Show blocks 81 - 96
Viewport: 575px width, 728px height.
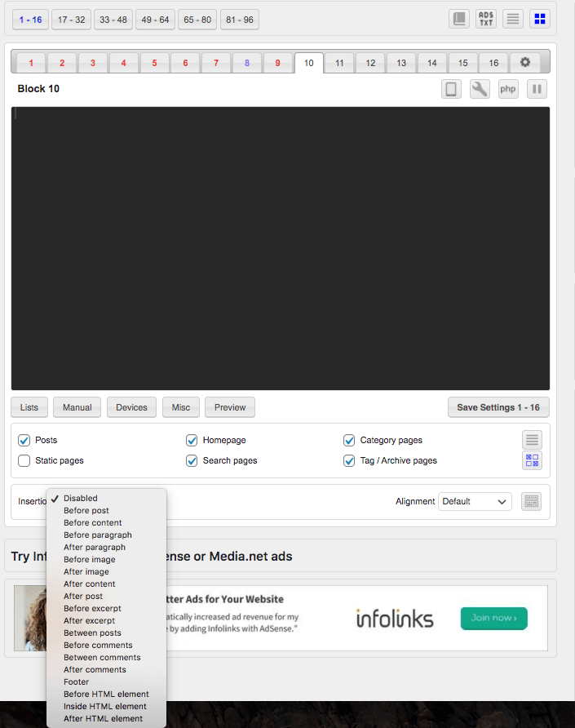[x=240, y=20]
